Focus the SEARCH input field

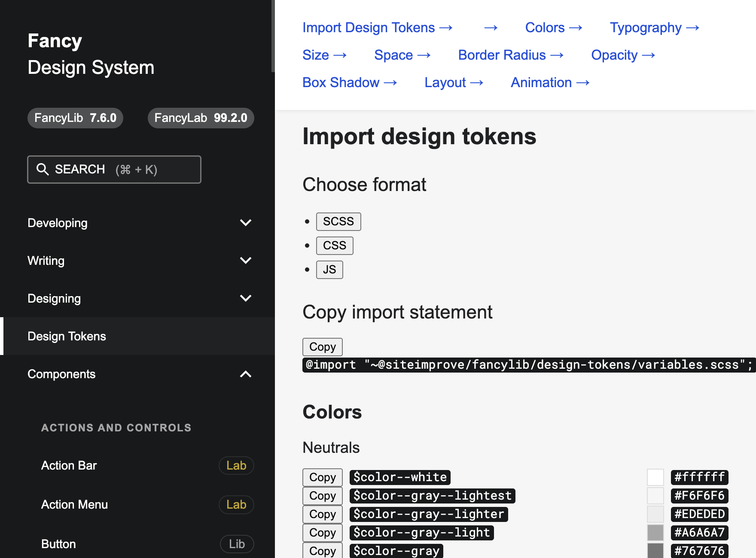click(x=114, y=170)
